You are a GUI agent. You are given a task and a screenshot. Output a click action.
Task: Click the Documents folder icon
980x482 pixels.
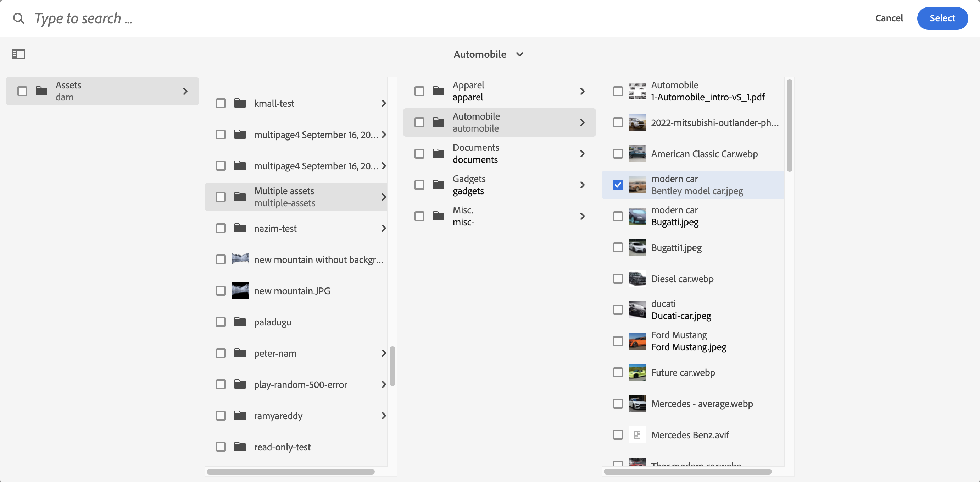(438, 153)
